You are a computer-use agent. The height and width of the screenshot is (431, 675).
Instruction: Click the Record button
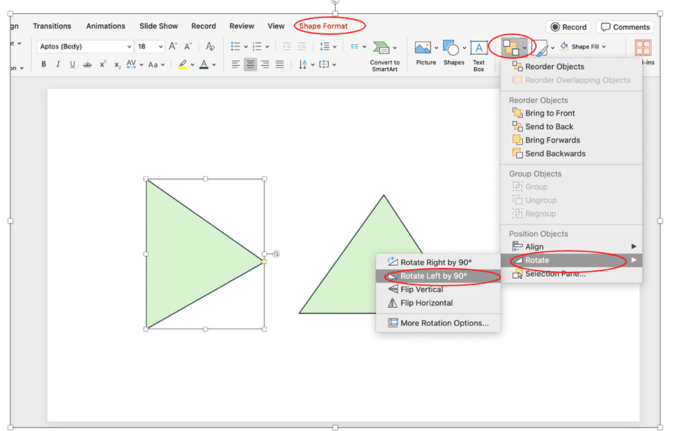569,27
